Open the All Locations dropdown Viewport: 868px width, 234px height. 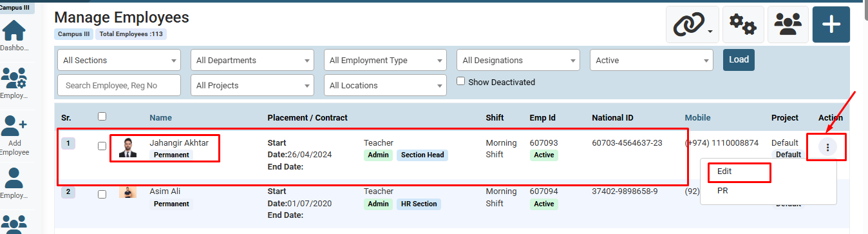[385, 85]
